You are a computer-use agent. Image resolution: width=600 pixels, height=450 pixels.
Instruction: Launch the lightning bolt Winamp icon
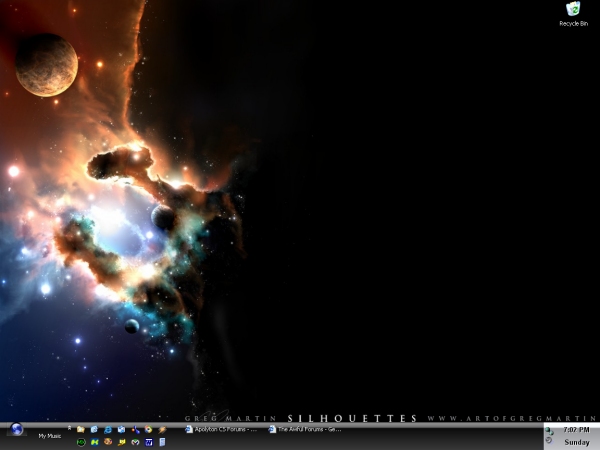(162, 430)
